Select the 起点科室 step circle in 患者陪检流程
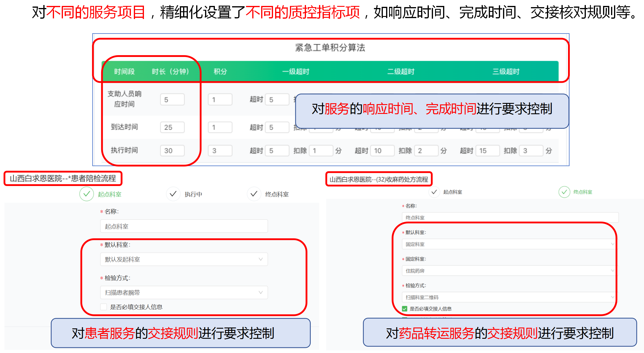 (x=86, y=194)
